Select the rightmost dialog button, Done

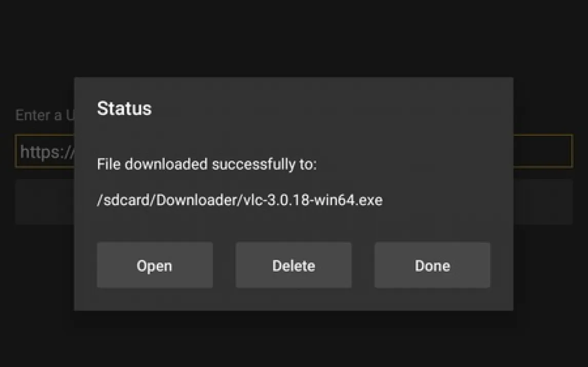432,266
